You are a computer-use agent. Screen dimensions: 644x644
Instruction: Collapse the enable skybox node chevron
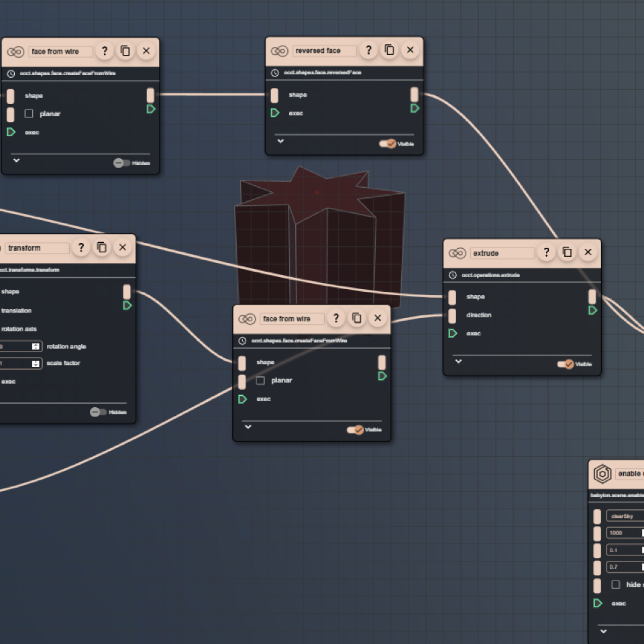pyautogui.click(x=603, y=631)
